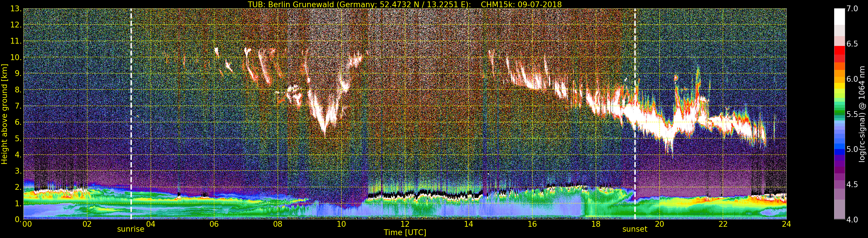Select height axis tick '4.'
Image resolution: width=868 pixels, height=238 pixels.
coord(18,155)
